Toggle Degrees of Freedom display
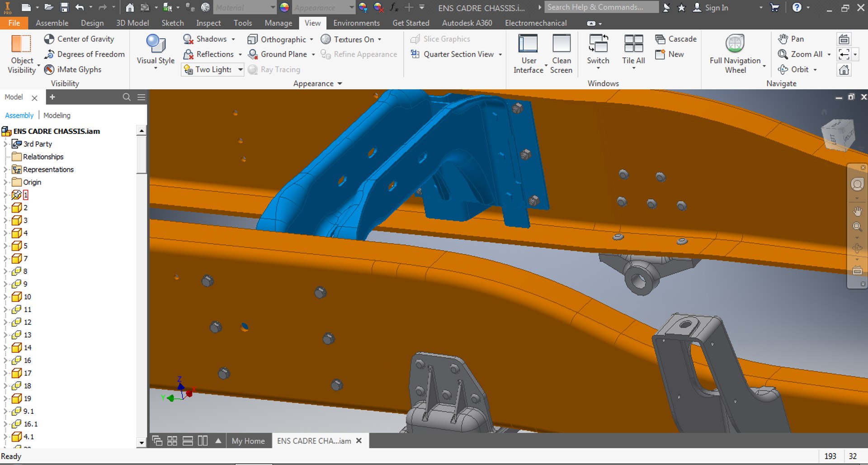The height and width of the screenshot is (465, 868). coord(85,54)
